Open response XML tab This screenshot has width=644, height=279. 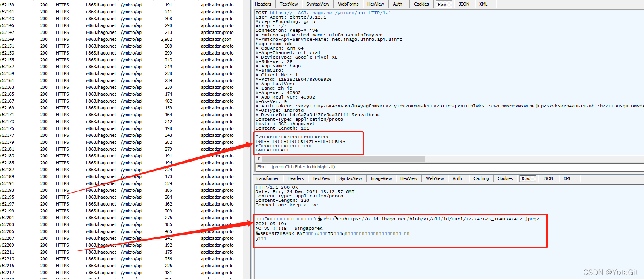(567, 178)
